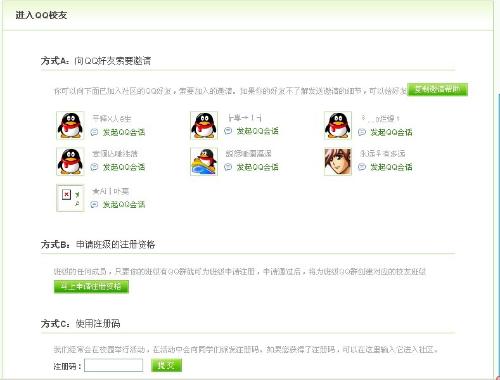Click the 注册码： field label
This screenshot has height=380, width=500.
point(68,366)
